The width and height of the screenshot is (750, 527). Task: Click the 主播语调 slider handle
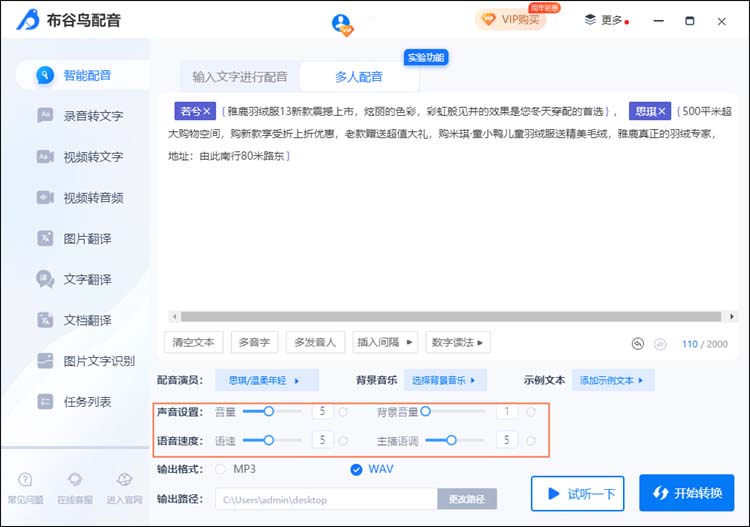pos(451,440)
